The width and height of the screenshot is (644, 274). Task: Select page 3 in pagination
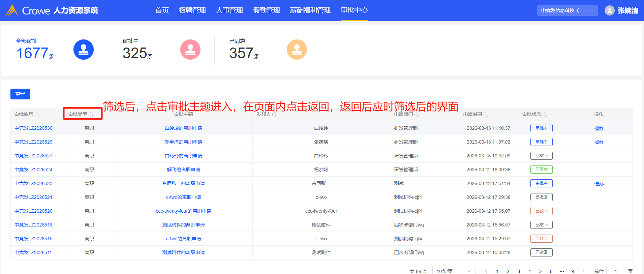pos(519,271)
